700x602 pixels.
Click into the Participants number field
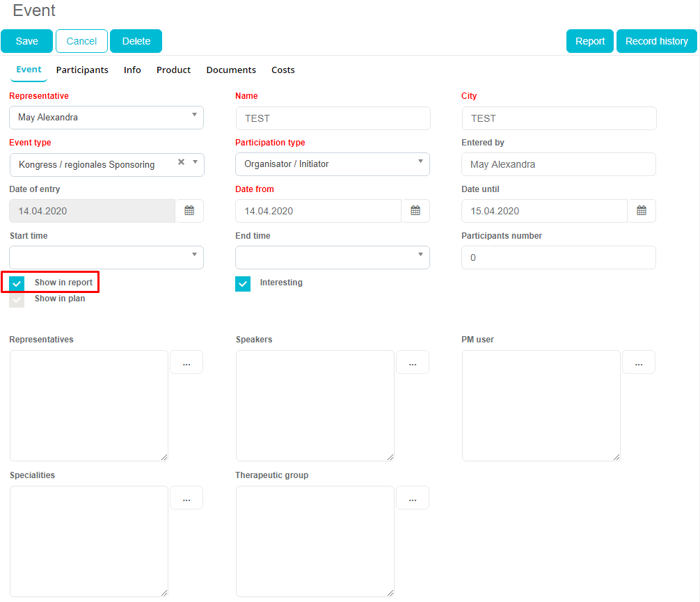pos(559,258)
